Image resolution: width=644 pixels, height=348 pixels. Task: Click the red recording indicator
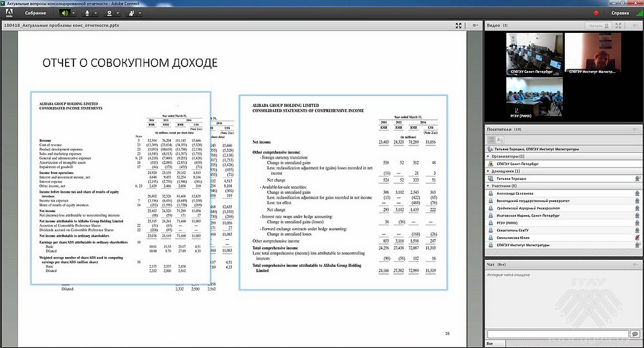[x=596, y=13]
